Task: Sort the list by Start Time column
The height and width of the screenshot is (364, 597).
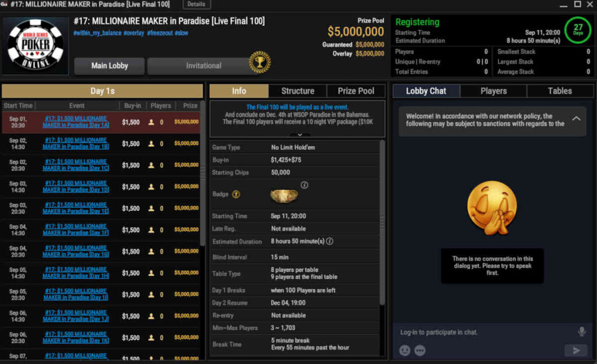Action: [18, 106]
